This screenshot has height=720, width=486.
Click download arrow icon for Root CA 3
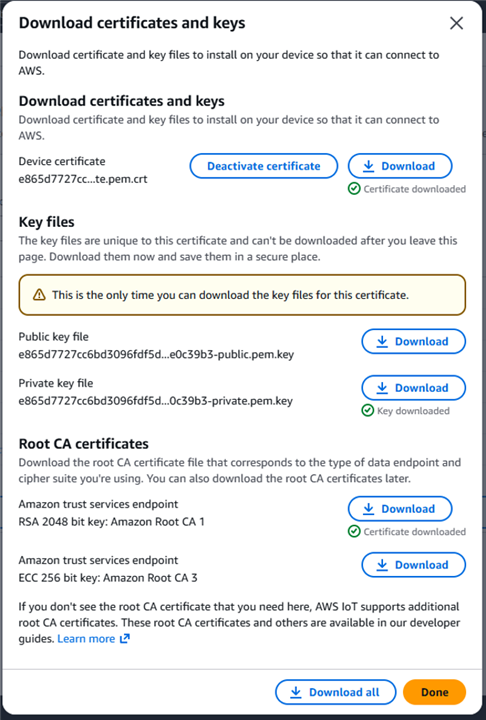coord(382,565)
